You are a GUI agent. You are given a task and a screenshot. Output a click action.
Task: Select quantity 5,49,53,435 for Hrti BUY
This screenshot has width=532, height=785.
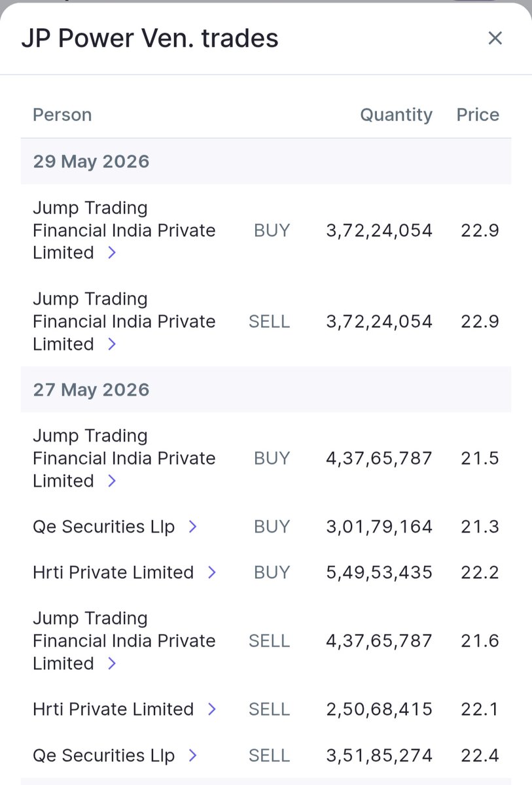click(x=379, y=572)
